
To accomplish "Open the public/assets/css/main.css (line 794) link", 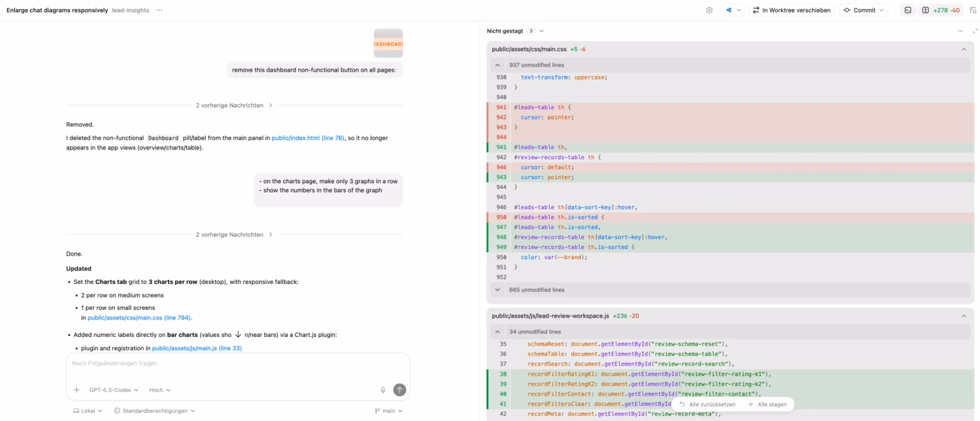I will (x=139, y=318).
